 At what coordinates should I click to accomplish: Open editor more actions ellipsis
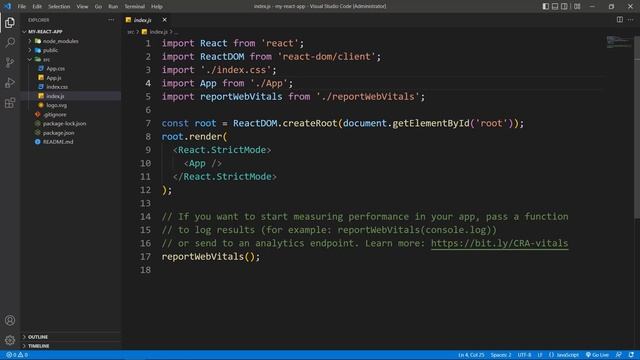(x=631, y=20)
